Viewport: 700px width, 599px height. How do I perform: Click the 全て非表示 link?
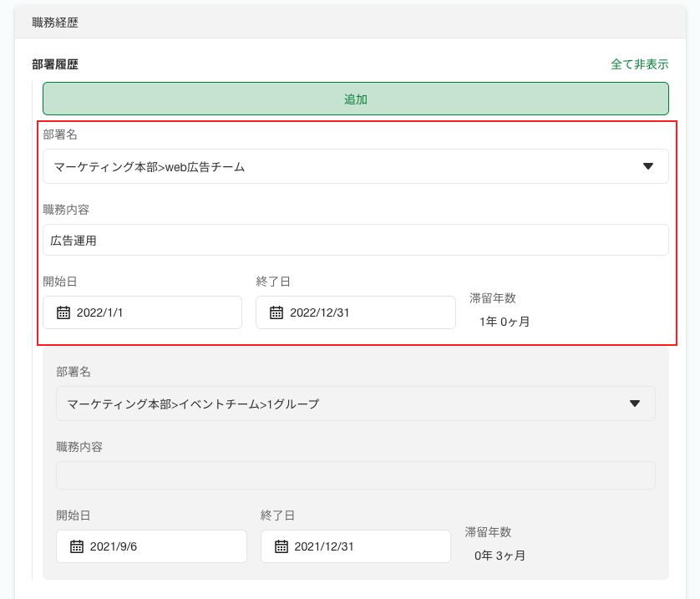(639, 64)
